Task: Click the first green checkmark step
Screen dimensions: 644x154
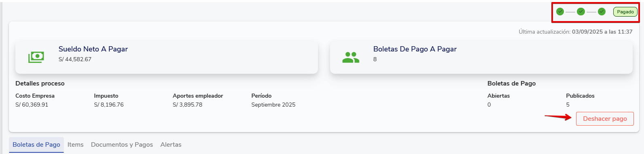Action: 560,11
